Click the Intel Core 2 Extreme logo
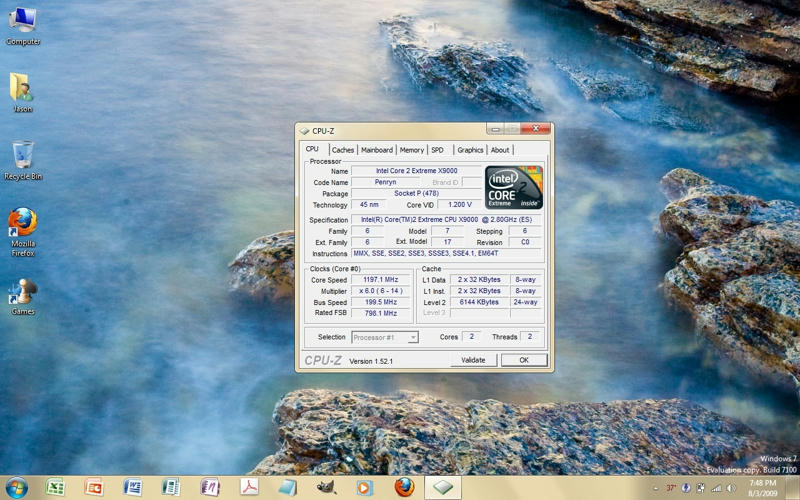 click(x=513, y=187)
